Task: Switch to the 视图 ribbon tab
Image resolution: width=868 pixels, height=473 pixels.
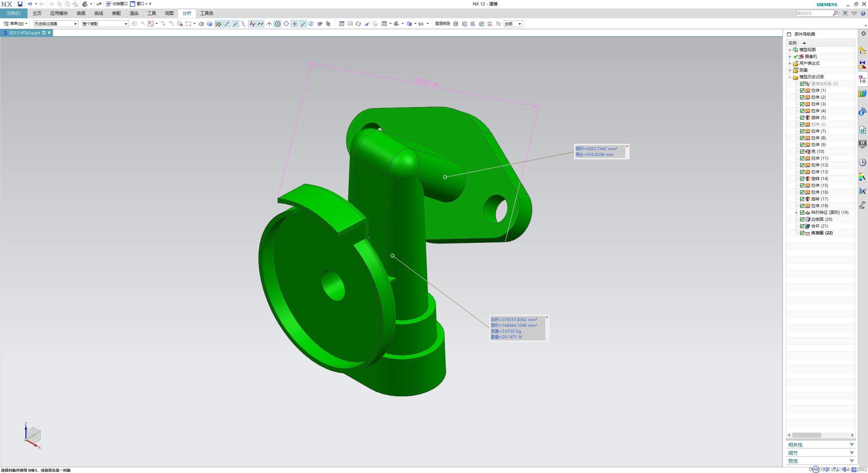Action: pyautogui.click(x=169, y=13)
